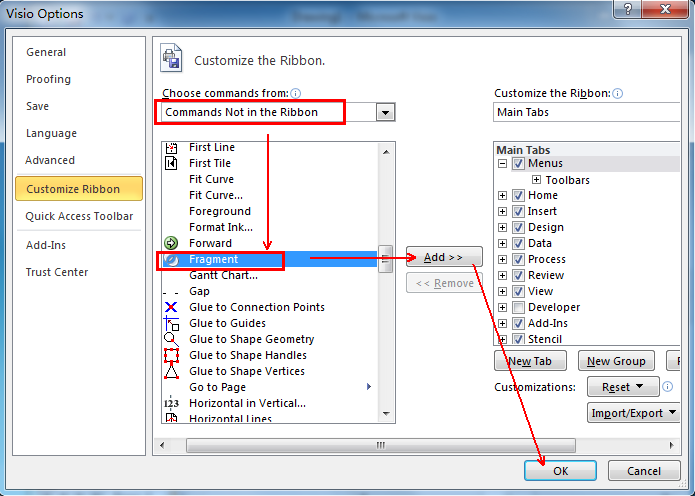Toggle the Menus tab checkbox
This screenshot has height=496, width=695.
518,164
